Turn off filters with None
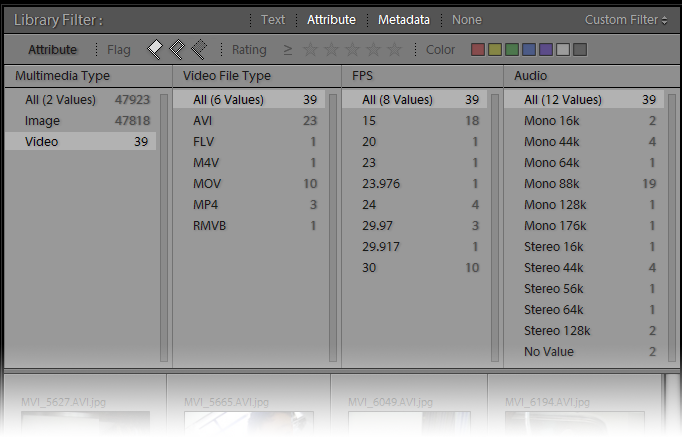Screen dimensions: 682x437 pos(466,20)
